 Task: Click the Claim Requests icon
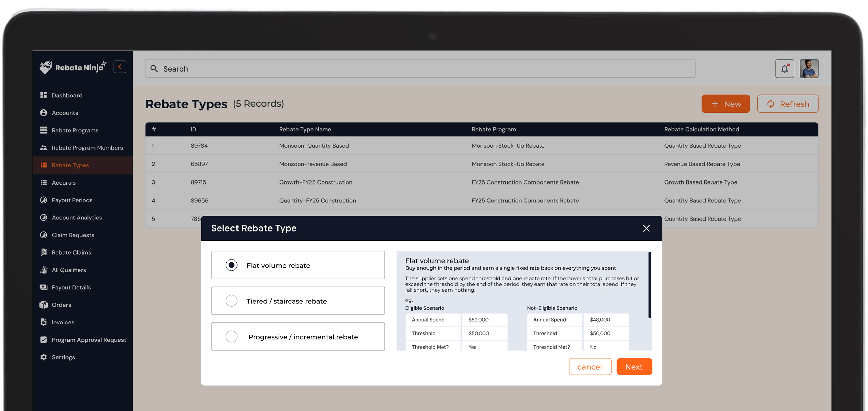43,235
